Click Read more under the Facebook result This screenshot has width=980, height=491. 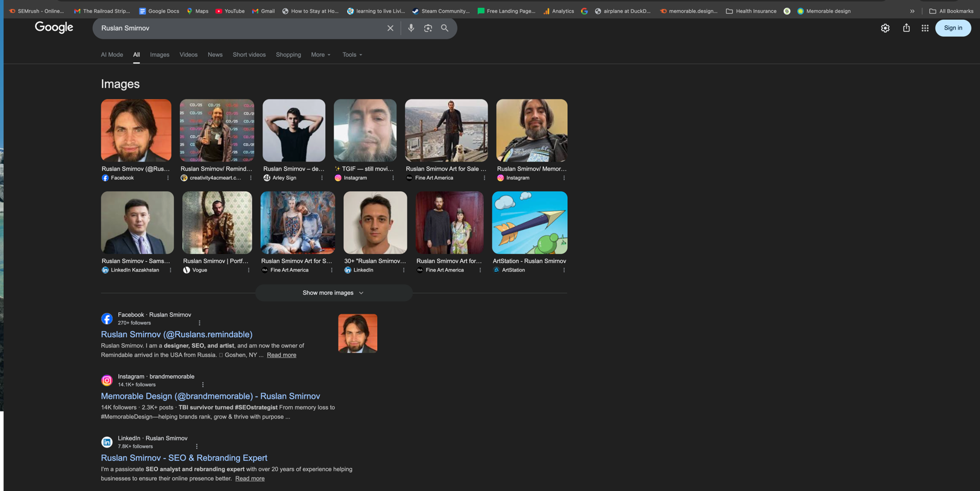click(x=281, y=355)
